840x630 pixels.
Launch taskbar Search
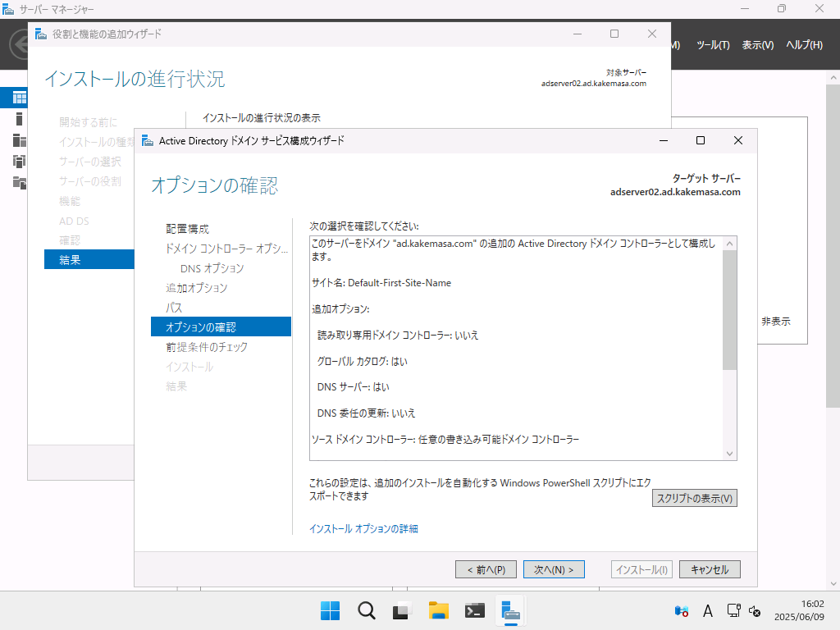[x=367, y=610]
